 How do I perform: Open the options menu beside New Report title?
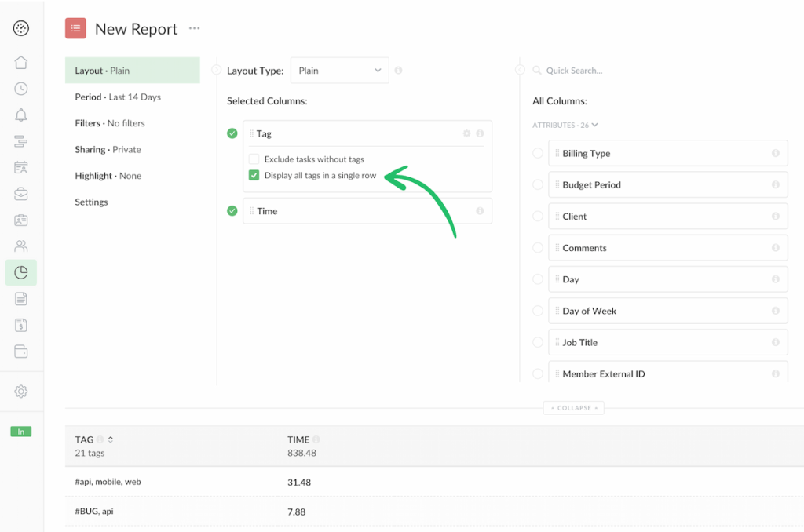[194, 28]
